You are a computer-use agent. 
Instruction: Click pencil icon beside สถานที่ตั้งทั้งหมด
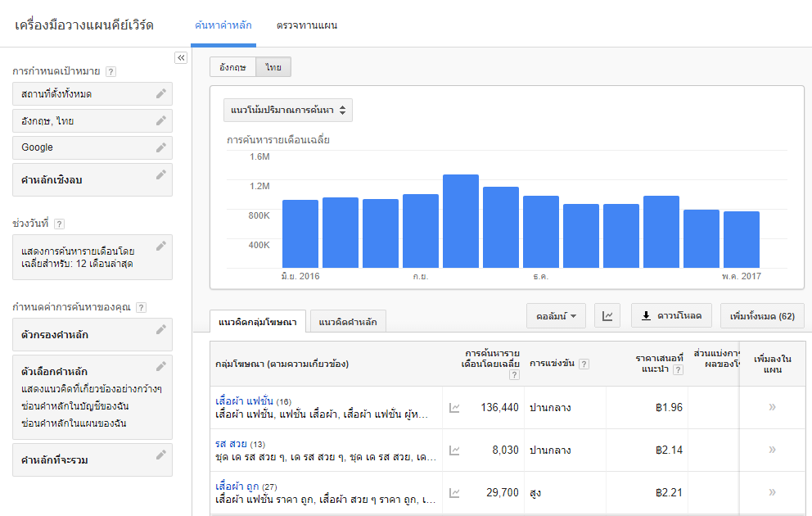click(161, 94)
